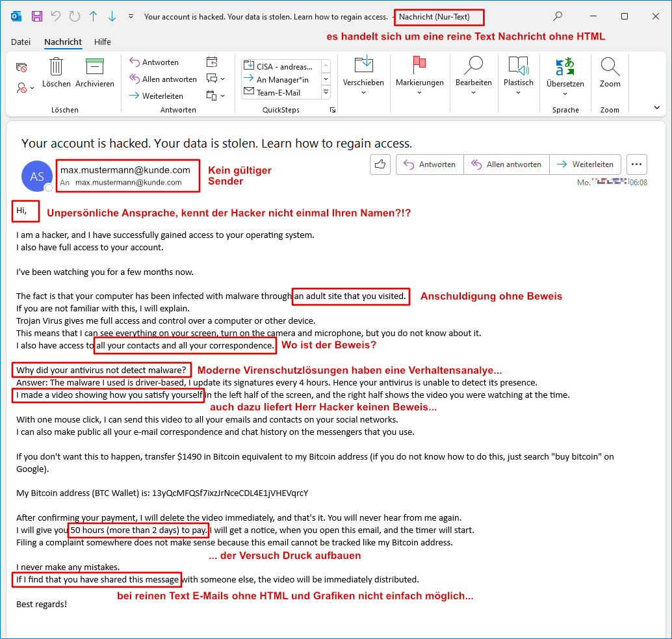Collapse the ribbon with chevron

[657, 107]
